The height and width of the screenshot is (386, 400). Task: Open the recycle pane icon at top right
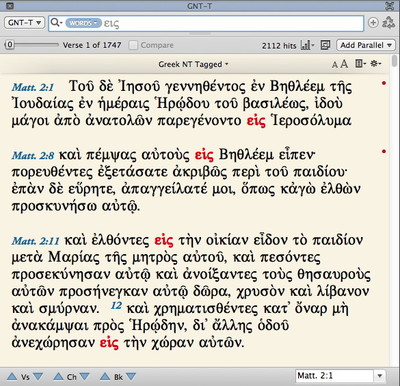coord(388,23)
